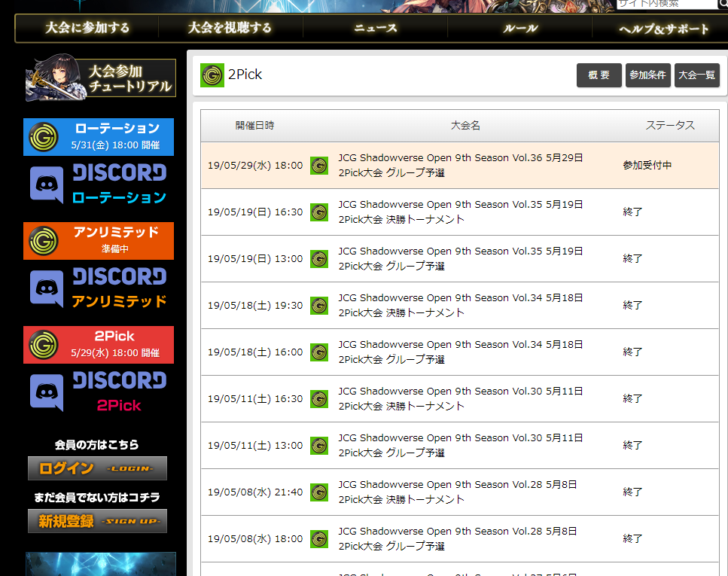This screenshot has width=728, height=576.
Task: Click the 参加条件 button
Action: pos(647,75)
